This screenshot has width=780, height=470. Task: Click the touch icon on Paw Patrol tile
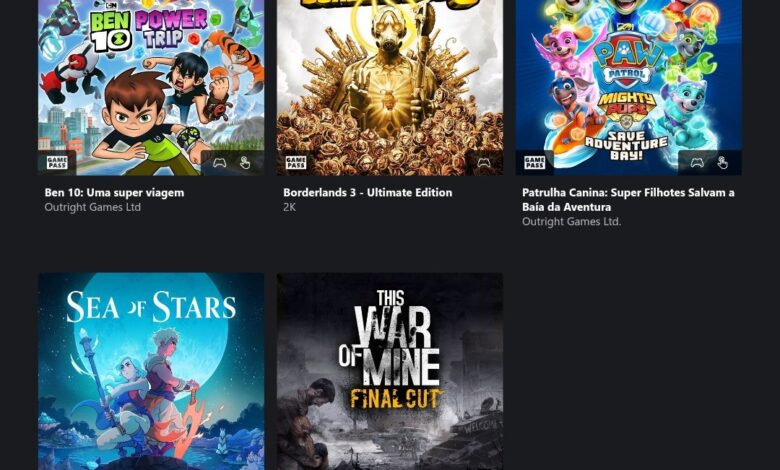click(722, 163)
